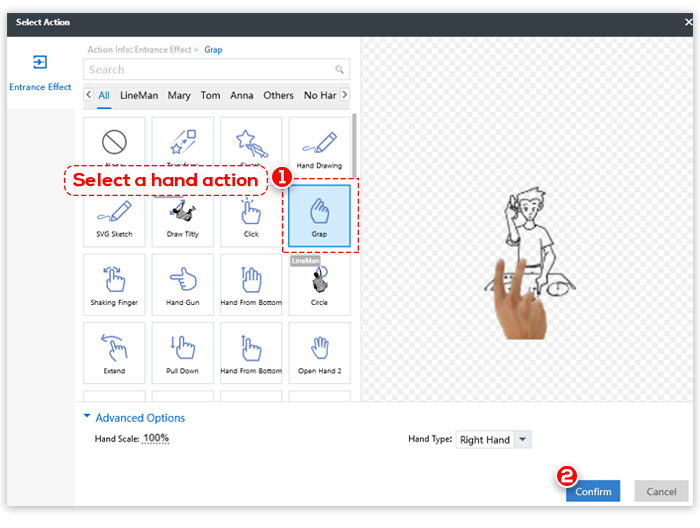Click the Advanced Options label
Screen dimensions: 700x528
(x=140, y=418)
